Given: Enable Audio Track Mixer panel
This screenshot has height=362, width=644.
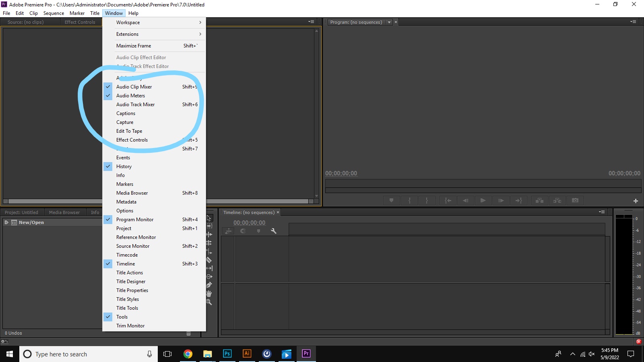Looking at the screenshot, I should (154, 105).
